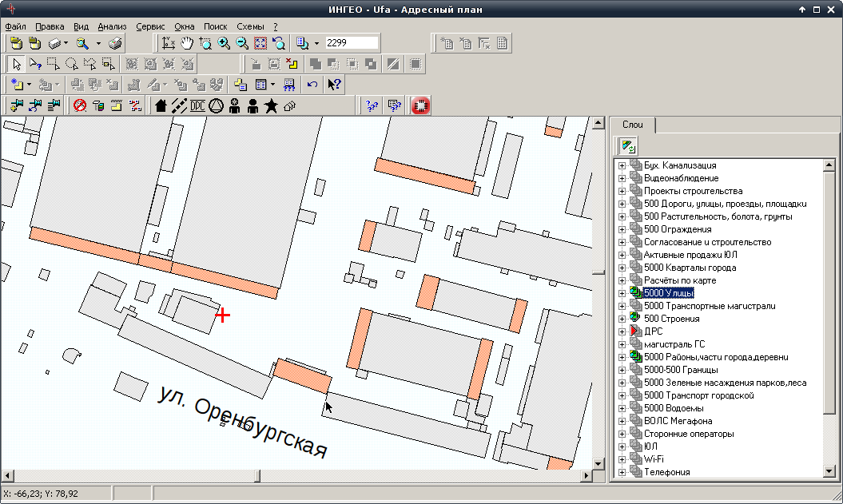Open the Анализ menu
Screen dimensions: 843x504
pyautogui.click(x=112, y=26)
